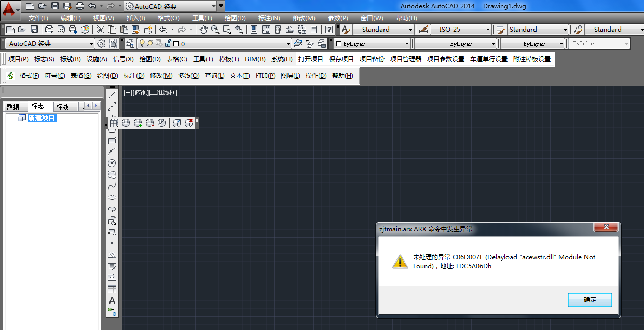Viewport: 644px width, 330px height.
Task: Select the 新建项目 tree node
Action: (x=42, y=118)
